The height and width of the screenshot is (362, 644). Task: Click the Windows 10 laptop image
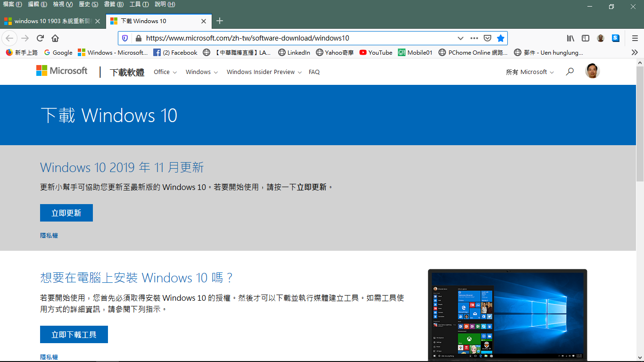508,315
